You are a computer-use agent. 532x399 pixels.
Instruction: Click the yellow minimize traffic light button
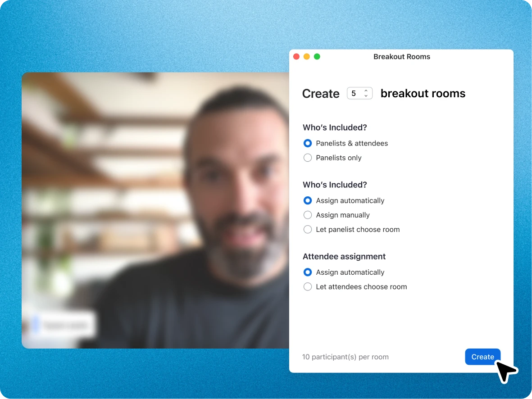click(x=307, y=56)
